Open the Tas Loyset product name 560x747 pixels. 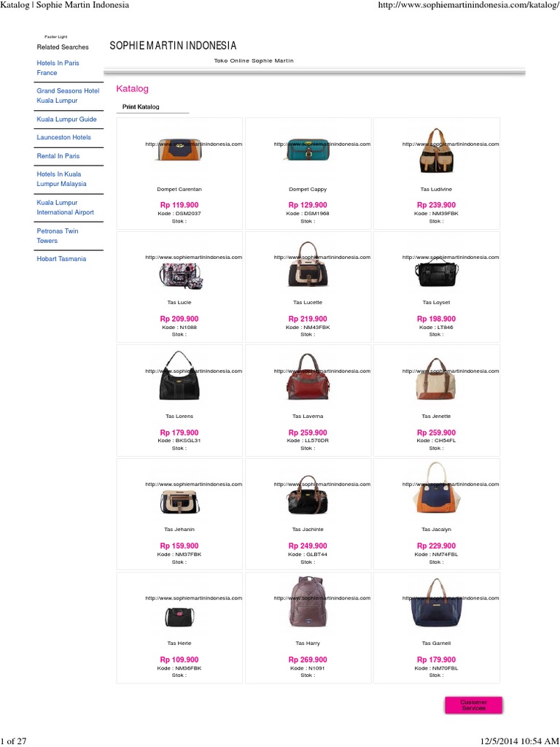pyautogui.click(x=436, y=303)
